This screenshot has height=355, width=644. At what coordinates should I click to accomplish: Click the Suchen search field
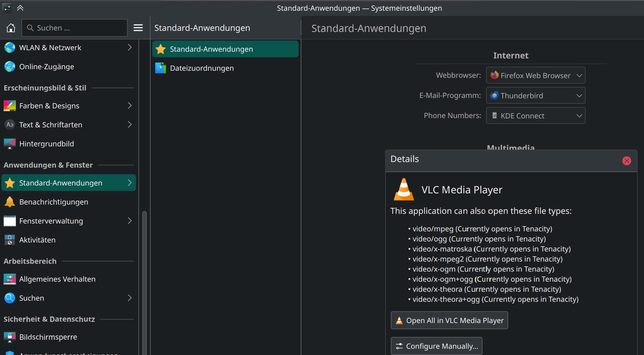[74, 28]
